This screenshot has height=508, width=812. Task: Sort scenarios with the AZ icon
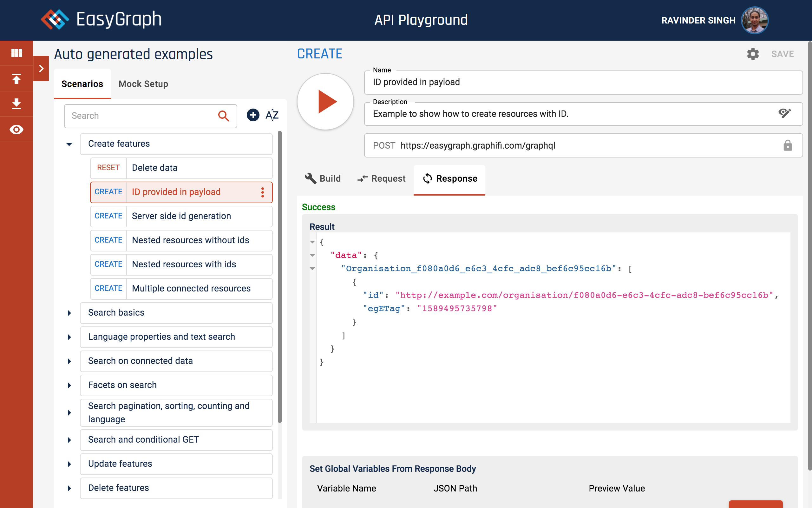(x=272, y=115)
